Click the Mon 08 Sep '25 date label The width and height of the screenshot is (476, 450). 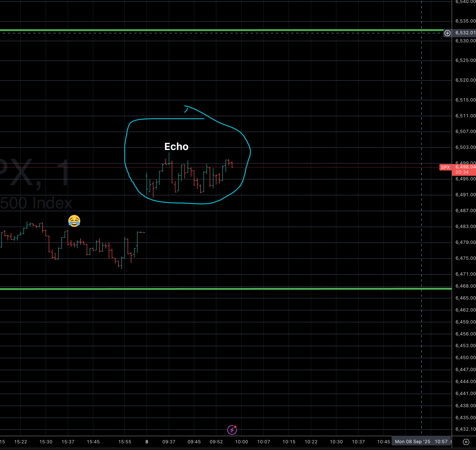coord(413,442)
